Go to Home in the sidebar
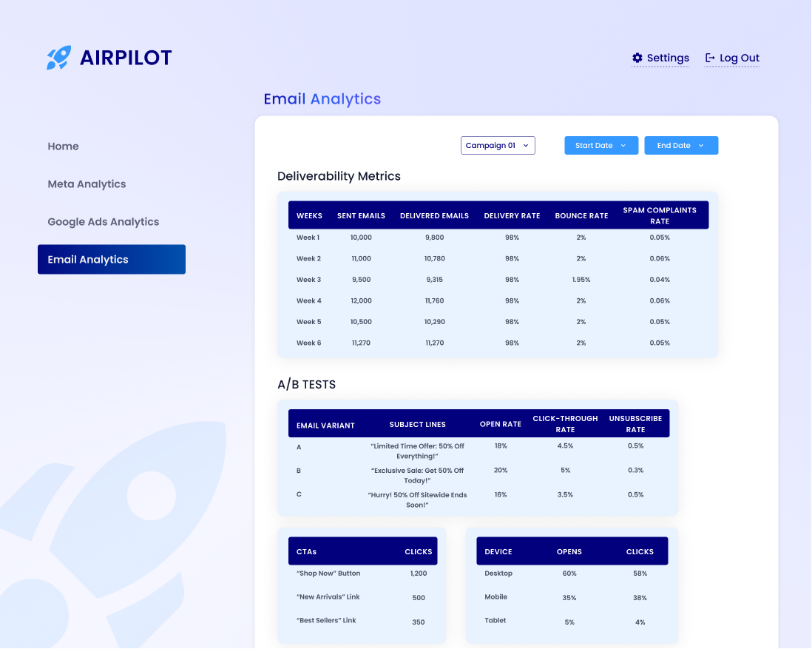Image resolution: width=812 pixels, height=649 pixels. coord(63,147)
